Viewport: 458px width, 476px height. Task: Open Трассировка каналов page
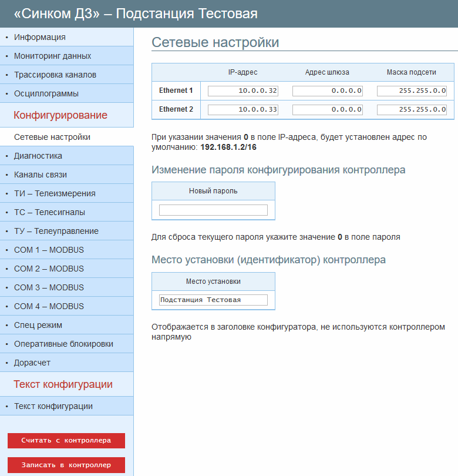(x=55, y=75)
